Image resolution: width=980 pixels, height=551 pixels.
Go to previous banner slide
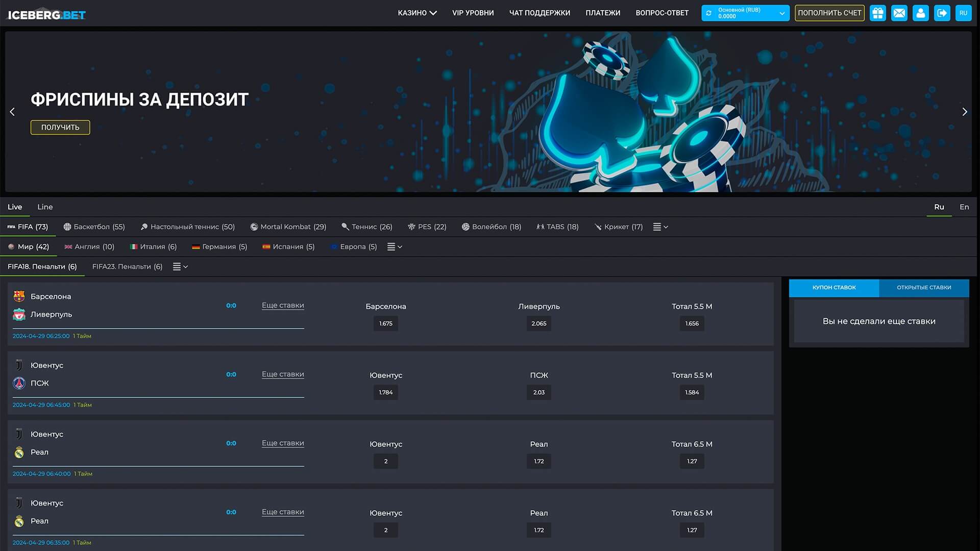12,112
